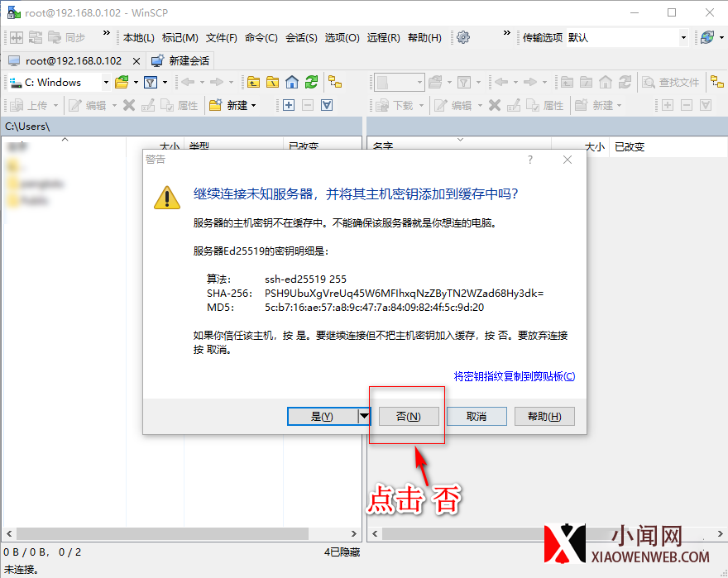Go to local parent directory
This screenshot has width=728, height=578.
253,82
